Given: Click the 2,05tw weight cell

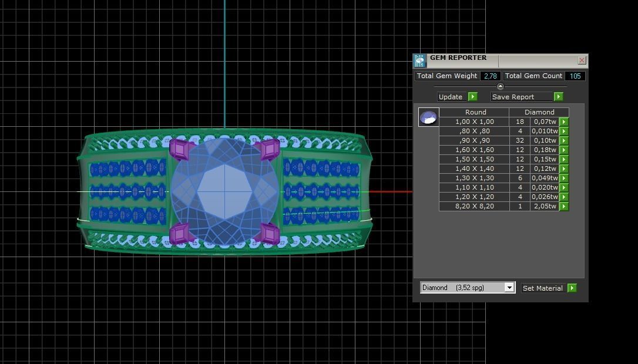Looking at the screenshot, I should [545, 206].
